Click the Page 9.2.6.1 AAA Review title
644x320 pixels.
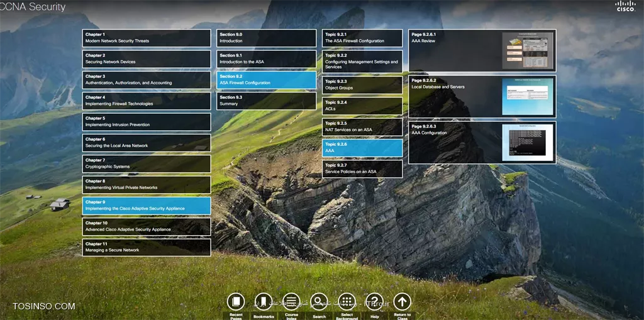click(423, 38)
